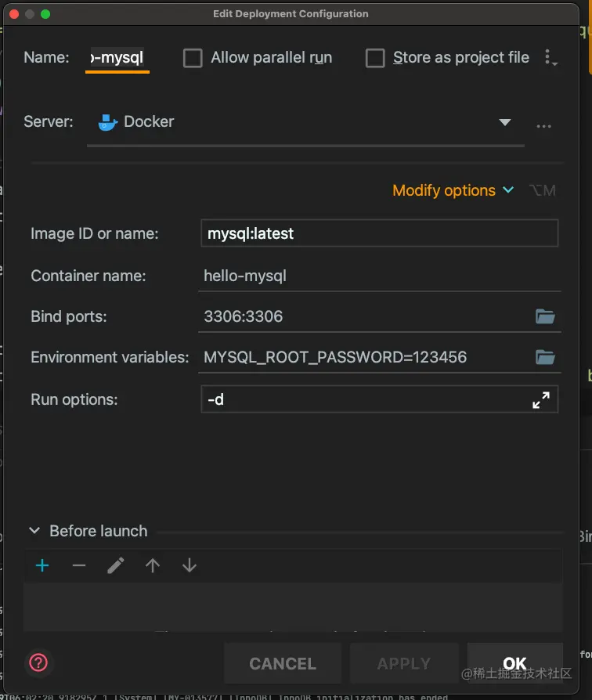This screenshot has width=592, height=700.
Task: Open the Bind ports browse folder icon
Action: (x=545, y=316)
